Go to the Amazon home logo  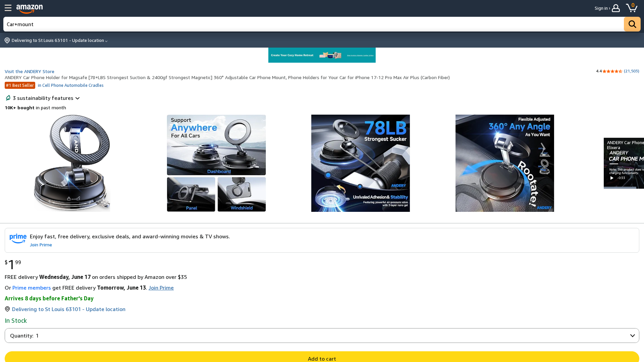coord(30,9)
